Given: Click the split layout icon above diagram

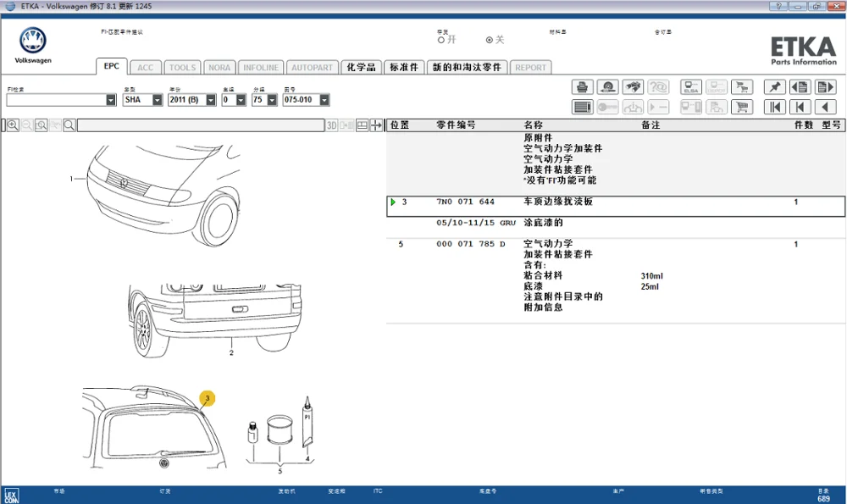Looking at the screenshot, I should [362, 125].
